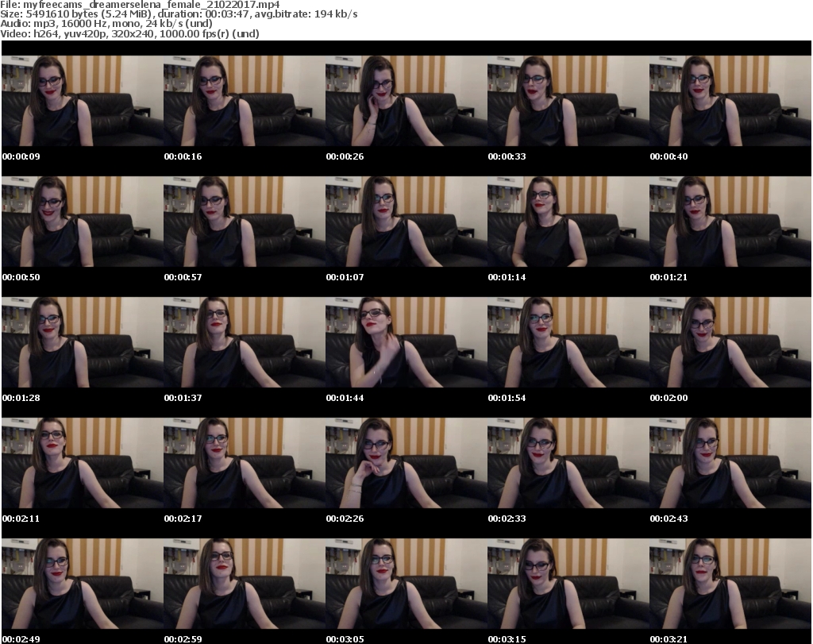The image size is (813, 644).
Task: Select the thumbnail frame at 00:01:44
Action: (406, 342)
